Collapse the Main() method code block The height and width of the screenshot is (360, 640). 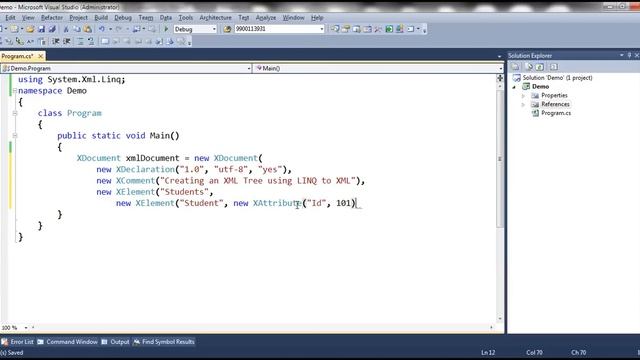pos(15,136)
